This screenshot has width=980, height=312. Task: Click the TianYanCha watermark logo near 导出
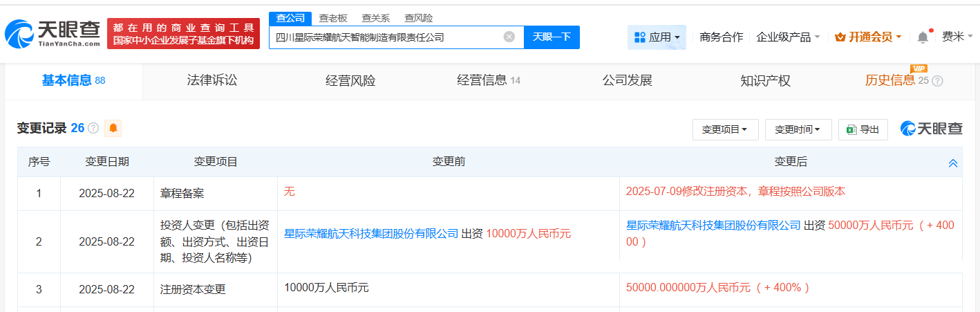tap(931, 129)
